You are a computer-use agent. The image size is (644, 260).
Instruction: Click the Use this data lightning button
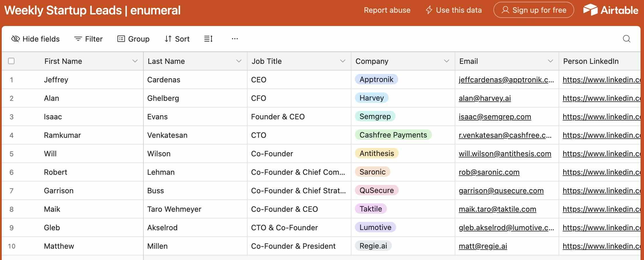click(x=454, y=10)
